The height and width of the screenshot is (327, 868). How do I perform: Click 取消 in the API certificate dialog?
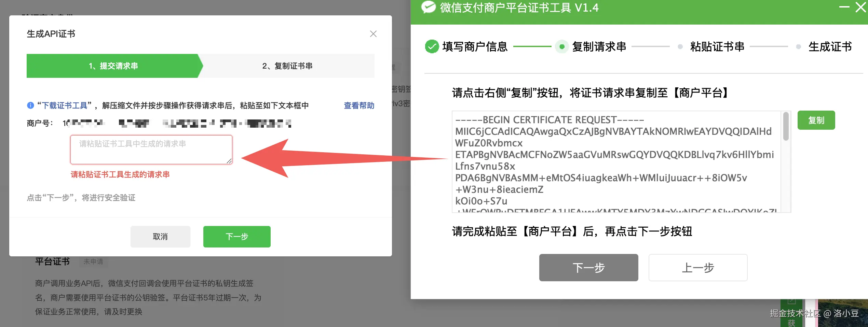tap(160, 237)
